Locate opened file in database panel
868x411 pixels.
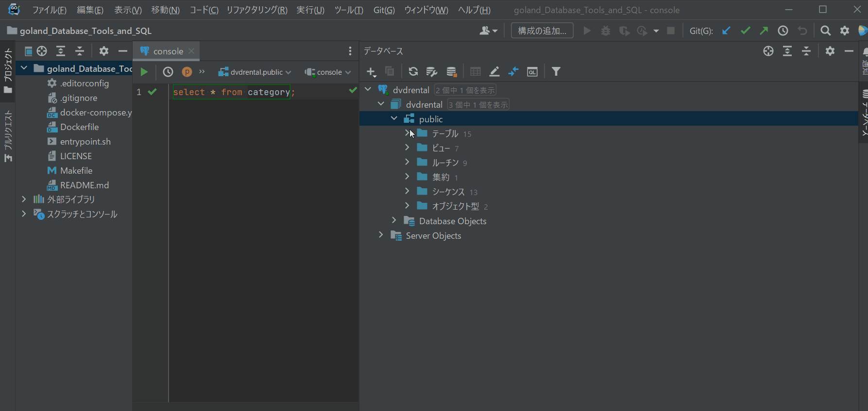[768, 51]
